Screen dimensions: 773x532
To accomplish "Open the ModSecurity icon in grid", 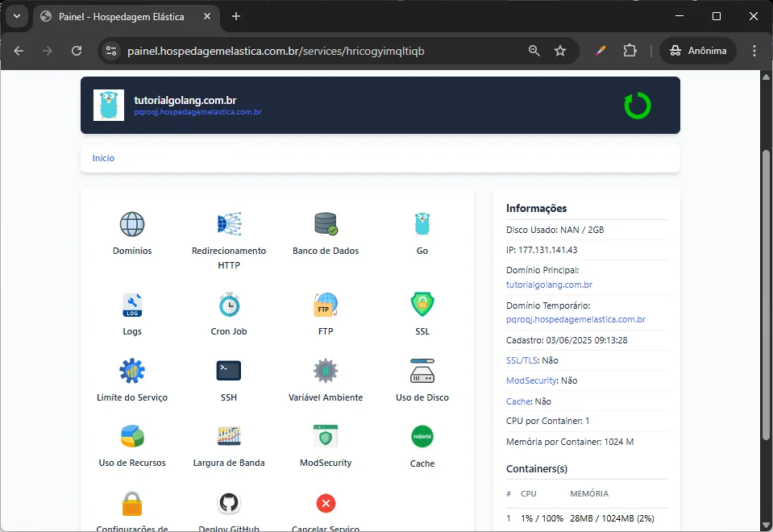I will (x=326, y=436).
